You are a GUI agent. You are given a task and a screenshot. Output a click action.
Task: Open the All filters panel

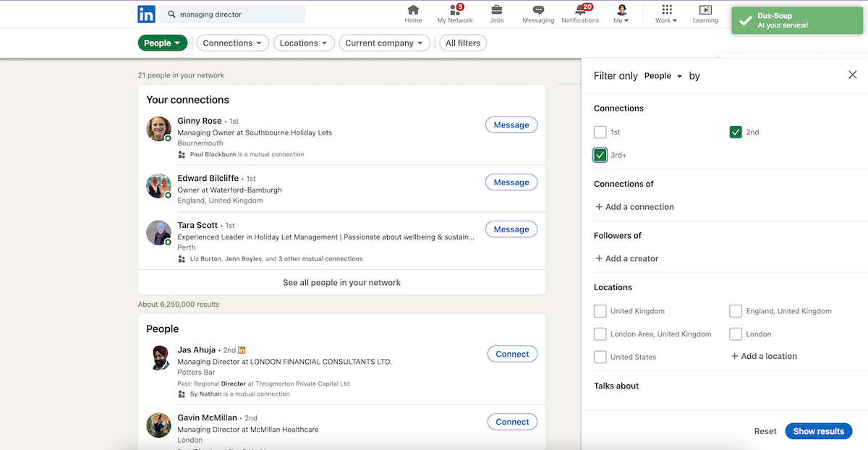click(x=462, y=43)
